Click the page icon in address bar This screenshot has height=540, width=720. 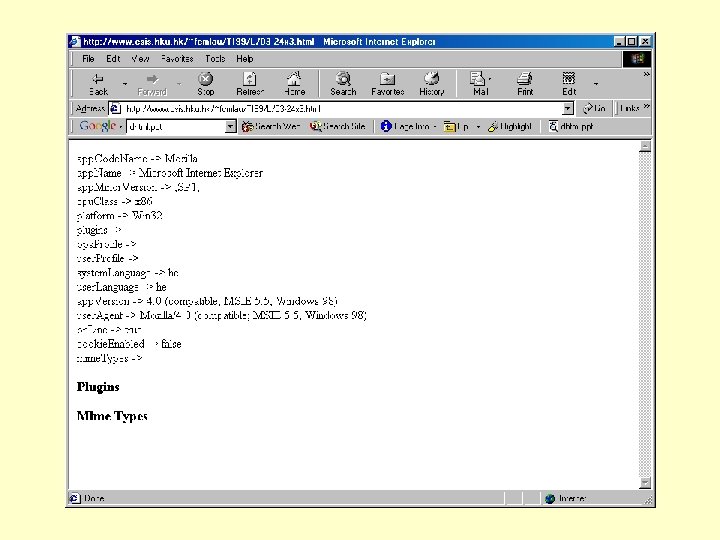[115, 109]
